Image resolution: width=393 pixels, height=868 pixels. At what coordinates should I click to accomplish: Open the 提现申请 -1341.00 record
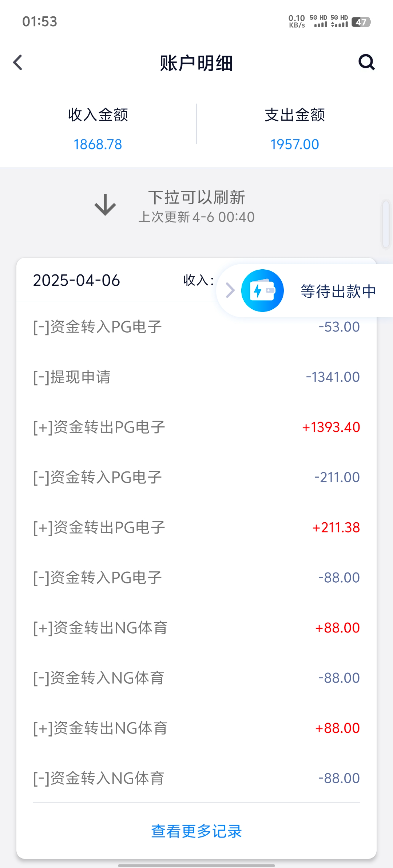click(196, 377)
